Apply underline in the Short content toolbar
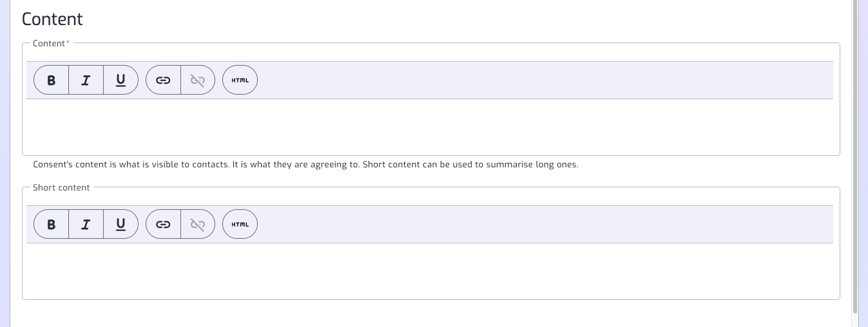Screen dimensions: 868x327 coord(121,224)
